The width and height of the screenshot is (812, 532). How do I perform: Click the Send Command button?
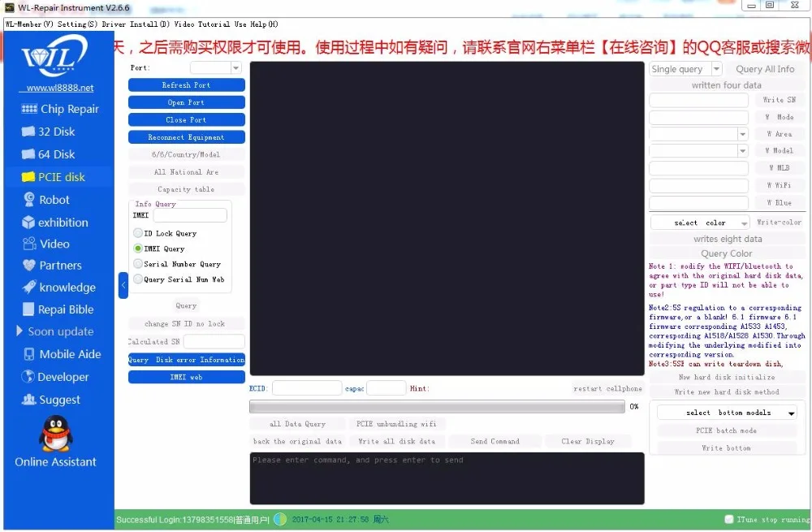point(495,441)
